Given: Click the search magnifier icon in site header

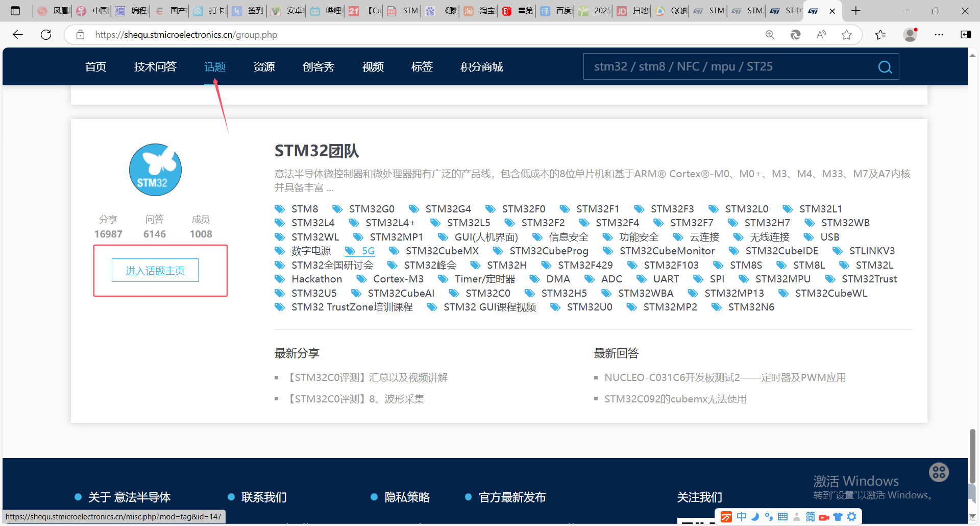Looking at the screenshot, I should 885,67.
